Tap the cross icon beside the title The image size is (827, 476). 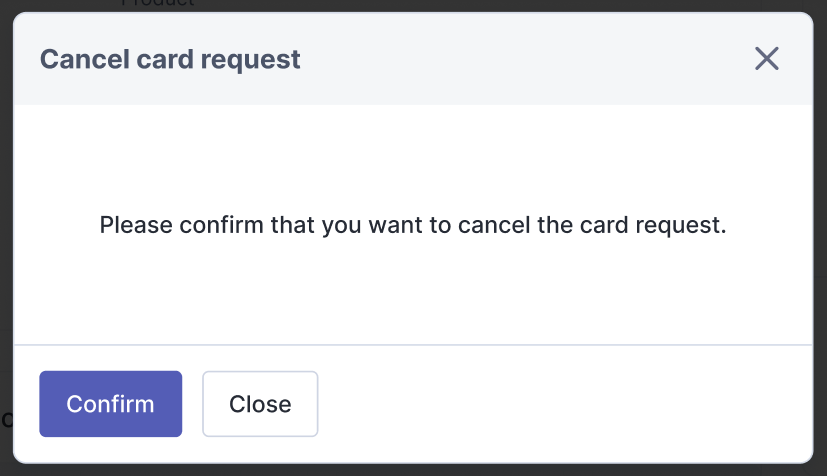766,59
